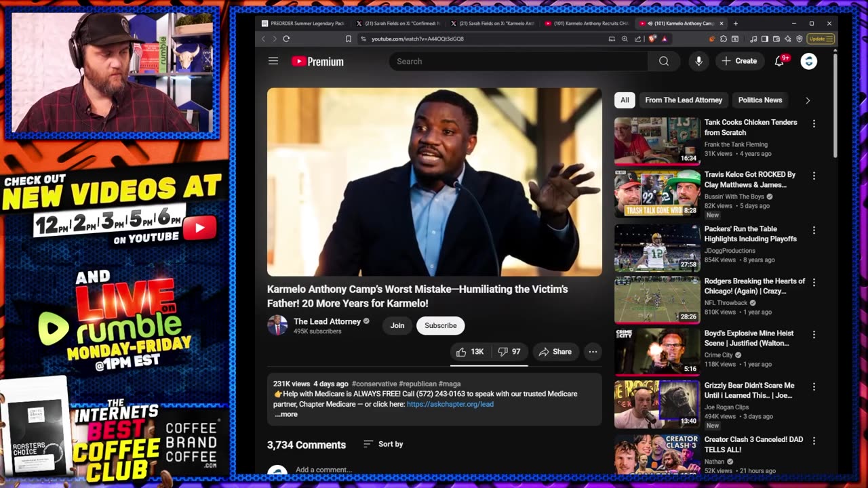Switch to PREORDER Summer Legendary Pack tab

303,23
